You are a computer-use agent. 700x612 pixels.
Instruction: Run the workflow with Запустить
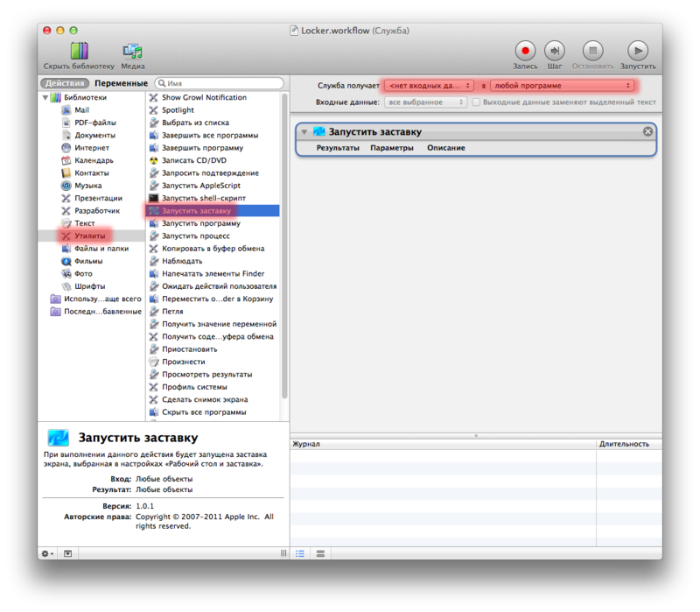coord(638,51)
